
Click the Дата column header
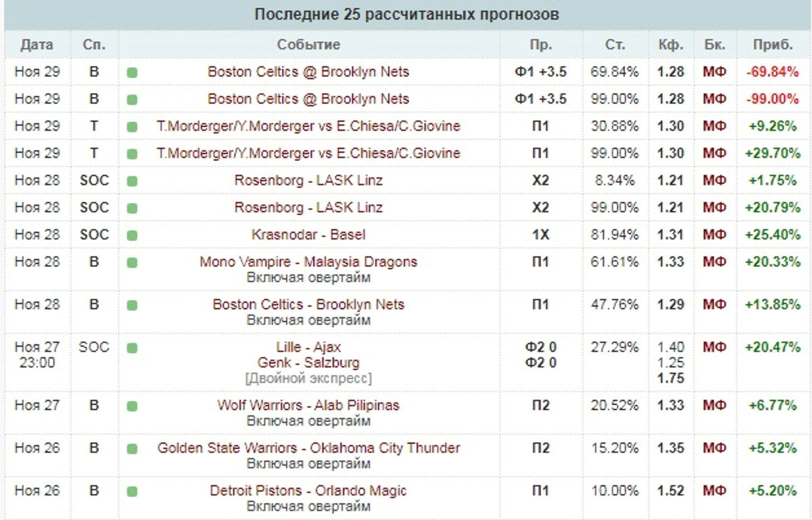click(x=37, y=44)
